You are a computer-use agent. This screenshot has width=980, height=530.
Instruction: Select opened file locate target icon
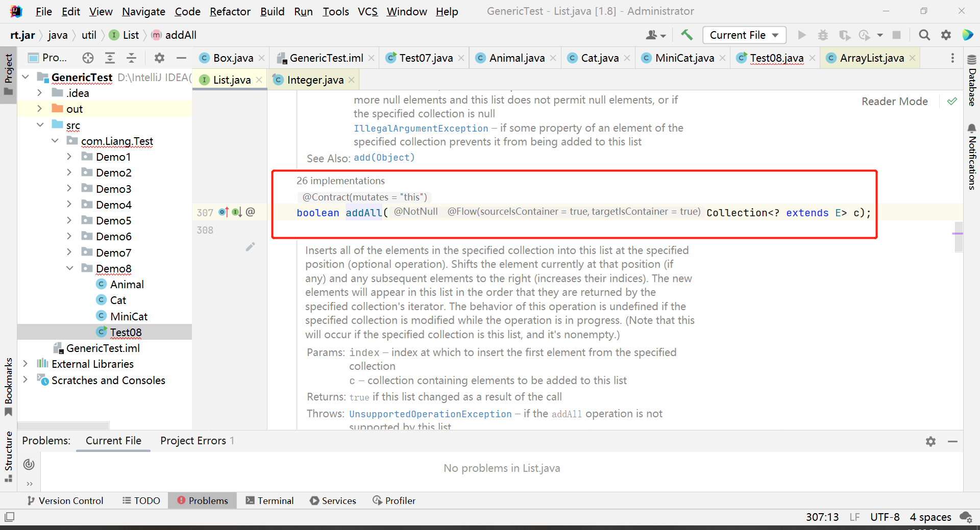pos(88,58)
